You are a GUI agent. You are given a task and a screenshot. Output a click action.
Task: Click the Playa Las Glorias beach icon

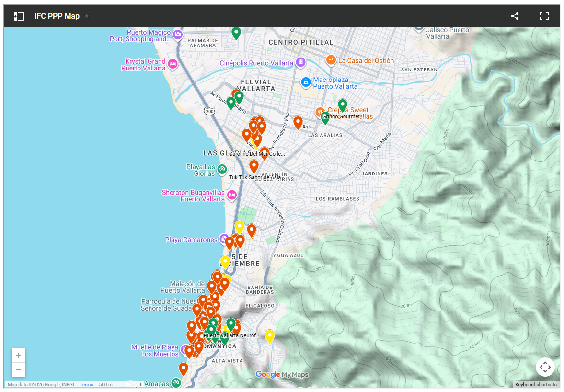222,169
